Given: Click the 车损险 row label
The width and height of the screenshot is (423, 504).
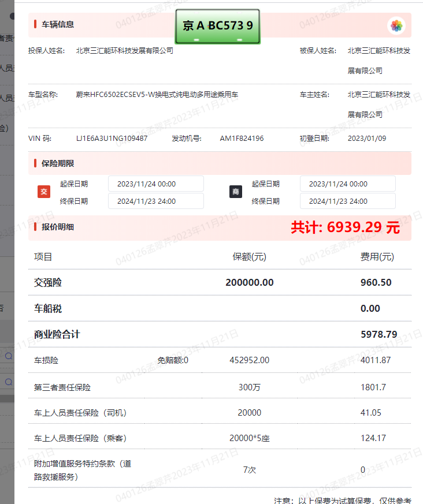Looking at the screenshot, I should (x=46, y=360).
